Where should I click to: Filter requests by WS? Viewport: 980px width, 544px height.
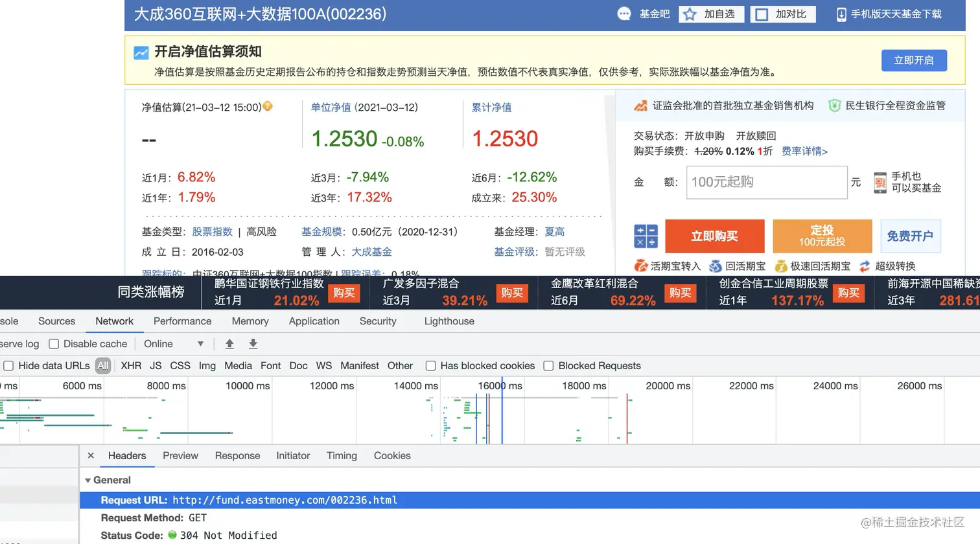point(324,366)
